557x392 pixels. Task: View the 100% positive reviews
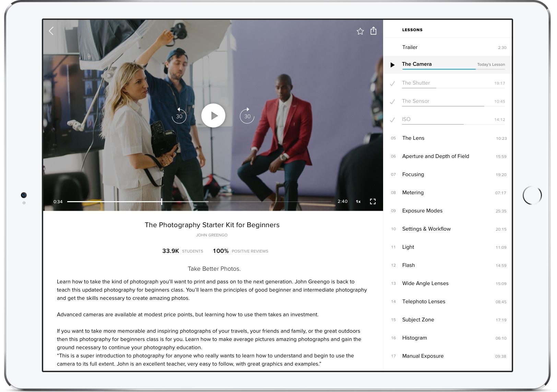tap(240, 251)
